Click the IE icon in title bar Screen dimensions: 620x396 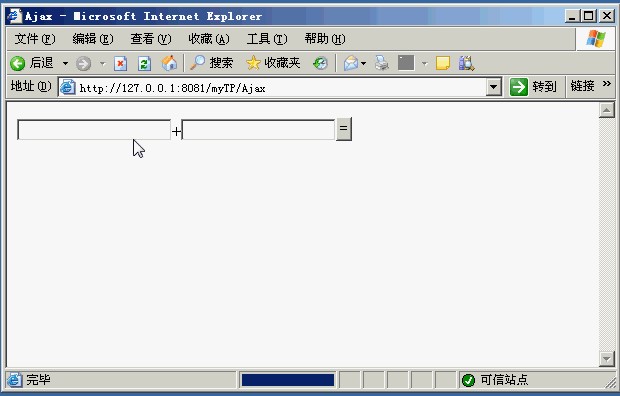(14, 16)
